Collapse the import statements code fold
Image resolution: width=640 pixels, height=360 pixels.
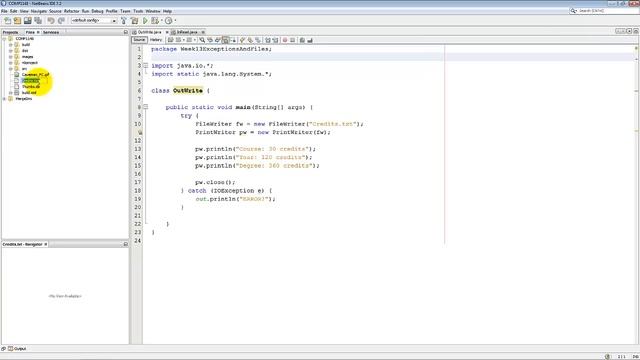click(x=145, y=65)
